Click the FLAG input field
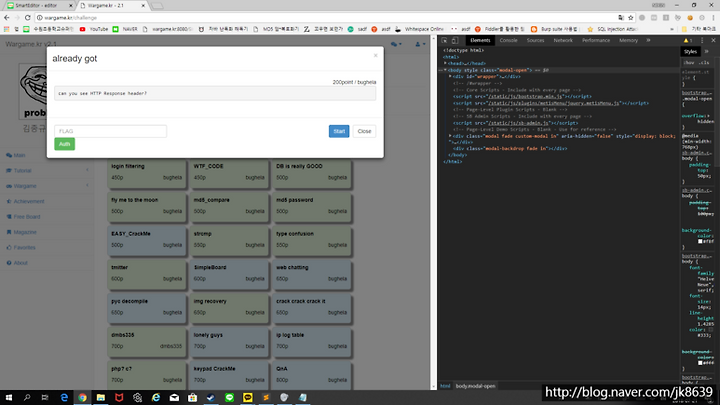720x405 pixels. click(x=111, y=131)
